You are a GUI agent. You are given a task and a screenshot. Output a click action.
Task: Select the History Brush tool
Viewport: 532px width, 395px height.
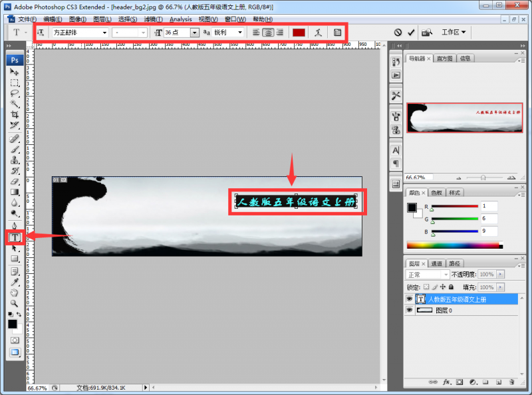14,171
